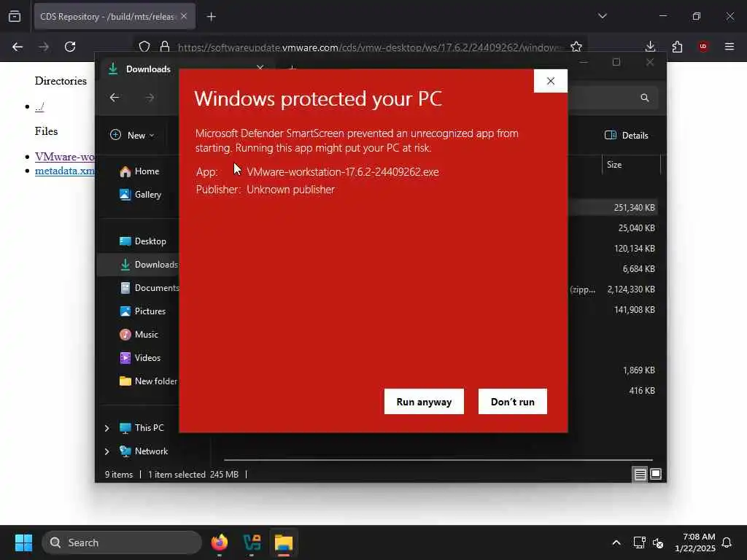This screenshot has width=747, height=560.
Task: Open Firefox tracking protection shield icon
Action: tap(144, 47)
